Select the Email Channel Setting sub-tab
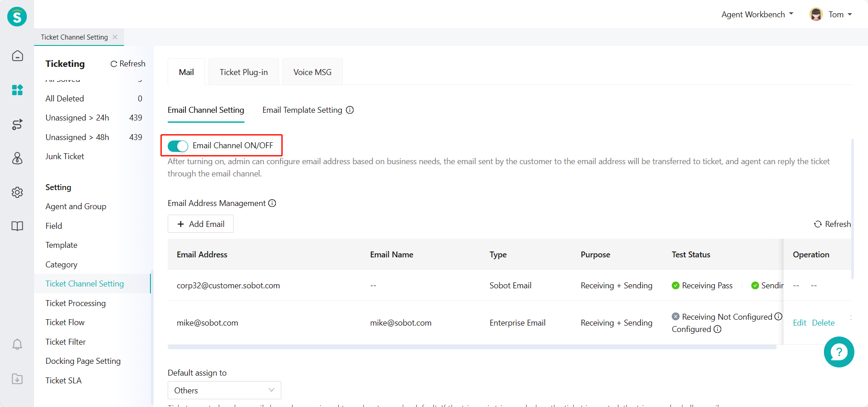The image size is (868, 407). [206, 110]
